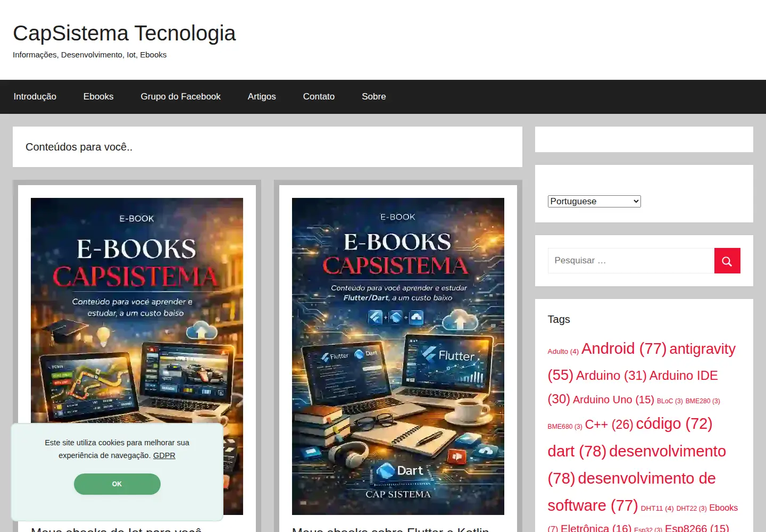The height and width of the screenshot is (532, 766).
Task: Open the BME280 (3) tag
Action: click(x=703, y=401)
